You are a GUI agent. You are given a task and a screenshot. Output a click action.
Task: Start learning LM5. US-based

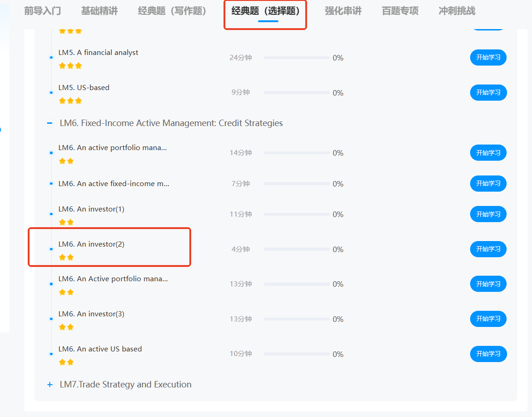(488, 93)
